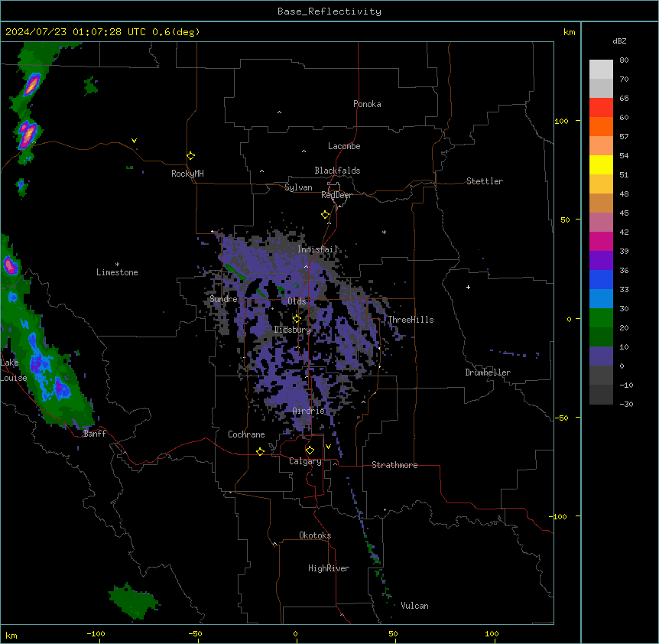Click the Didsbury city label
The image size is (659, 644).
pos(293,330)
